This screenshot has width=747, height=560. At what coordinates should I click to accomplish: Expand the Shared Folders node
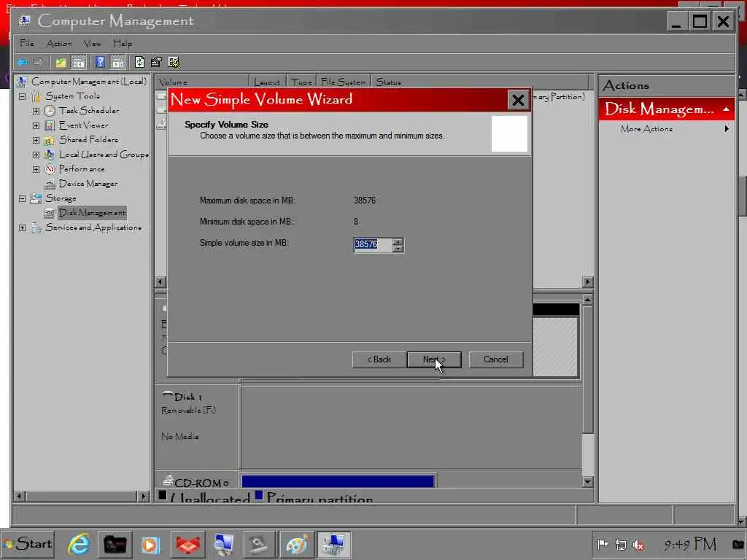(x=36, y=141)
